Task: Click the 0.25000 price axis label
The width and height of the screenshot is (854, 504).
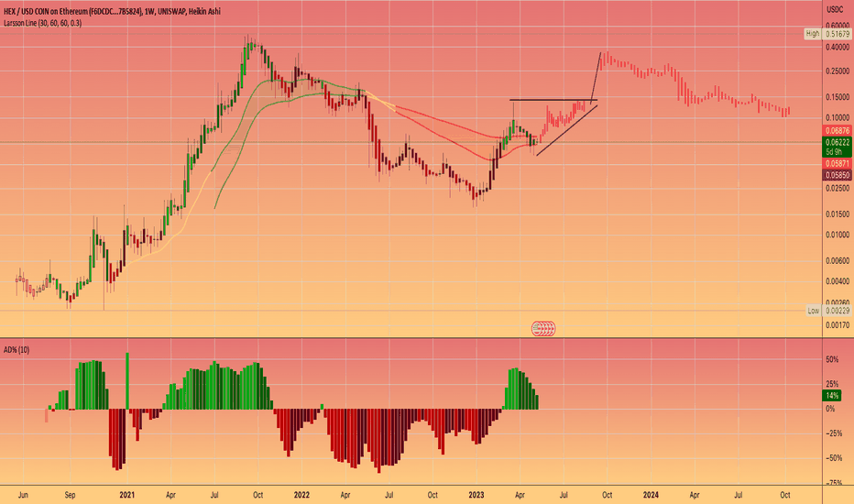Action: [x=838, y=71]
